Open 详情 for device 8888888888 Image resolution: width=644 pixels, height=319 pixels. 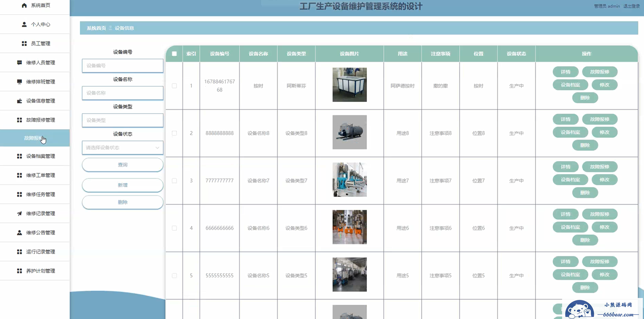click(566, 119)
